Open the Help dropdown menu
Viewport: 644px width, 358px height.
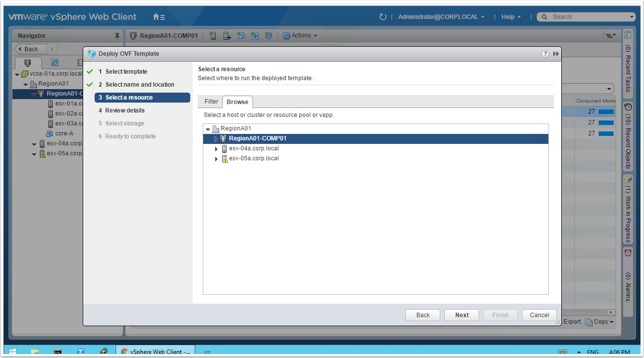511,17
